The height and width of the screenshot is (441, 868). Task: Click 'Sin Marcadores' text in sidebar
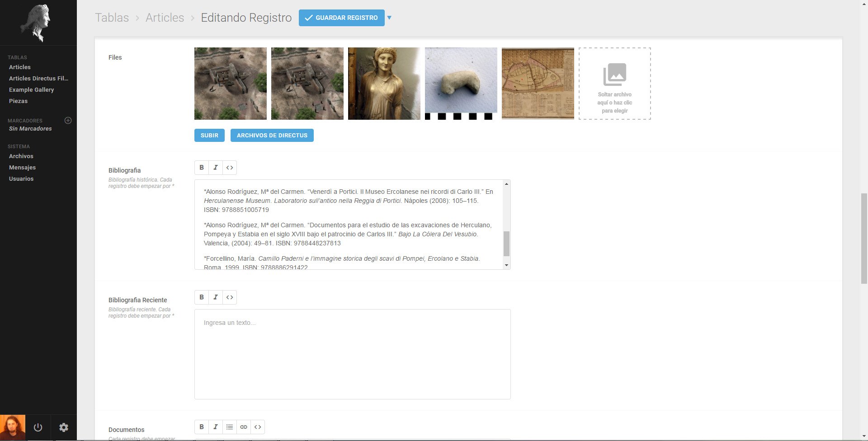coord(30,129)
